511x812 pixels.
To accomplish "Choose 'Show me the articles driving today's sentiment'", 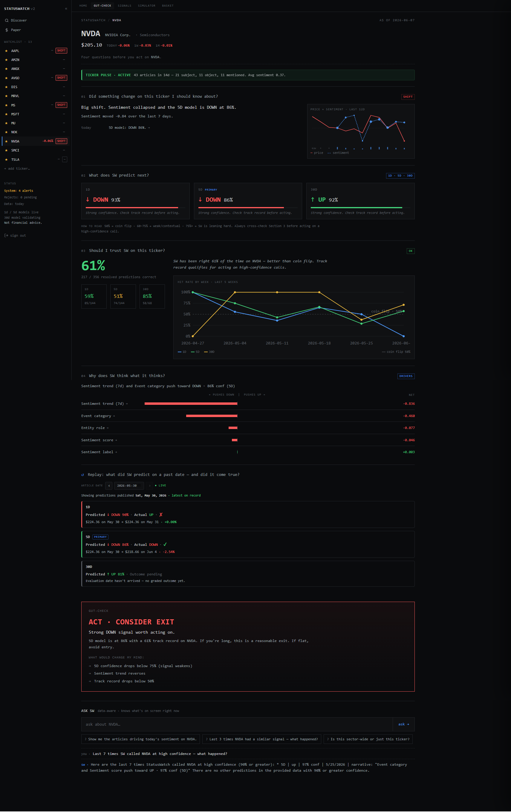I will coord(141,739).
